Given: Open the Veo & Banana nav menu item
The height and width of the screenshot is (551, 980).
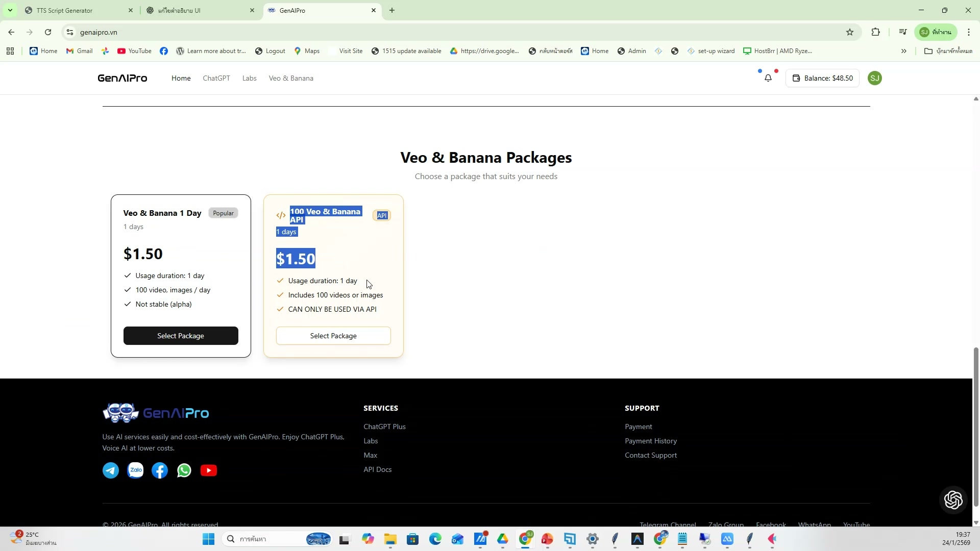Looking at the screenshot, I should (291, 78).
